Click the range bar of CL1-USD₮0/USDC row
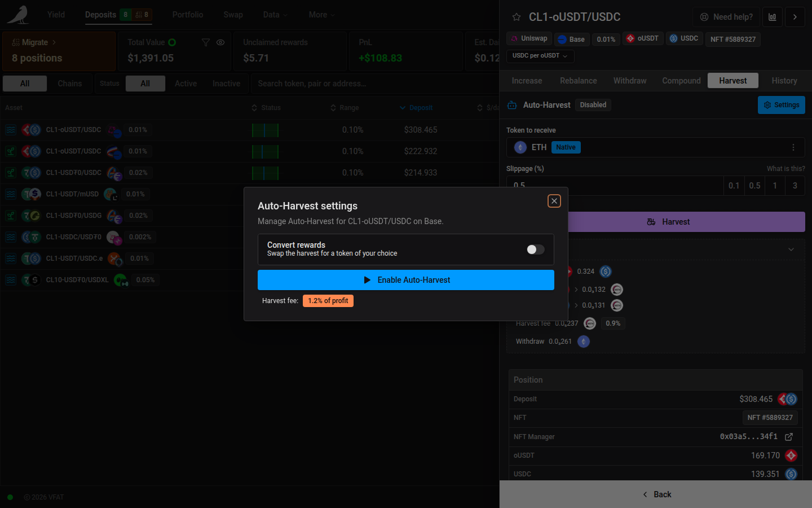This screenshot has height=508, width=812. [265, 173]
